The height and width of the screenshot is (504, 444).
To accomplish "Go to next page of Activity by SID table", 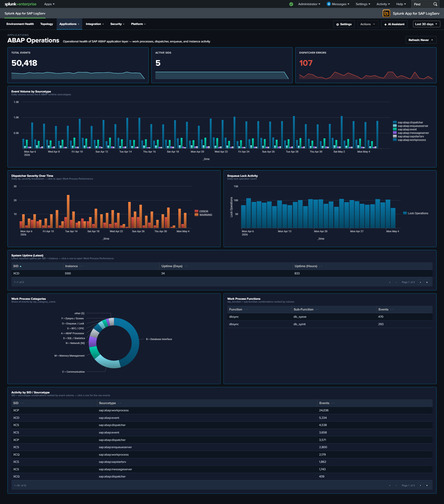I will (x=420, y=485).
